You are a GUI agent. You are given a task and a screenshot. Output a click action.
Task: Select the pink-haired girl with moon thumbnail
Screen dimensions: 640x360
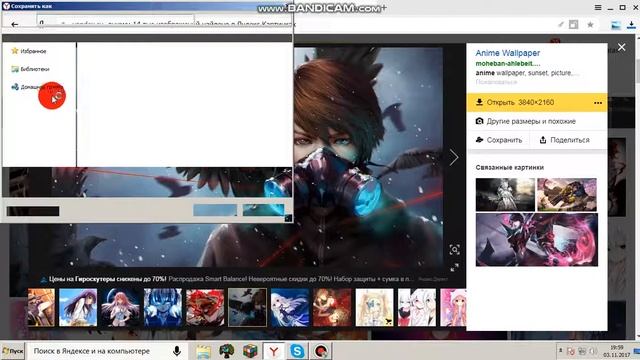pyautogui.click(x=120, y=307)
